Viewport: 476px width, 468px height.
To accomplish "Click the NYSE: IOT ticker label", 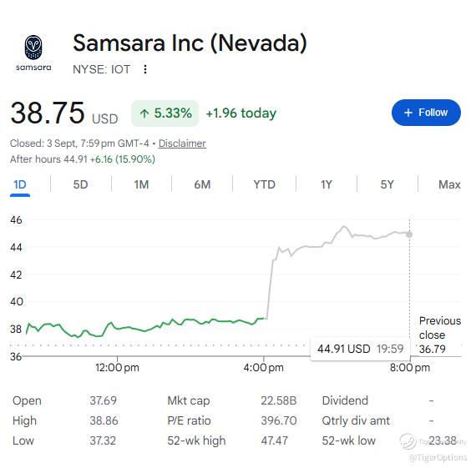I will coord(101,69).
